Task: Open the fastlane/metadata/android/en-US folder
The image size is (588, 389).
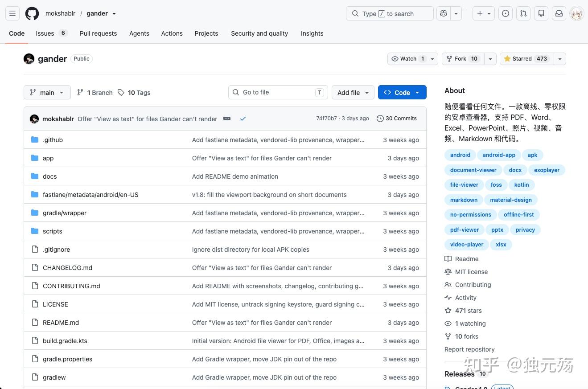Action: (x=90, y=195)
